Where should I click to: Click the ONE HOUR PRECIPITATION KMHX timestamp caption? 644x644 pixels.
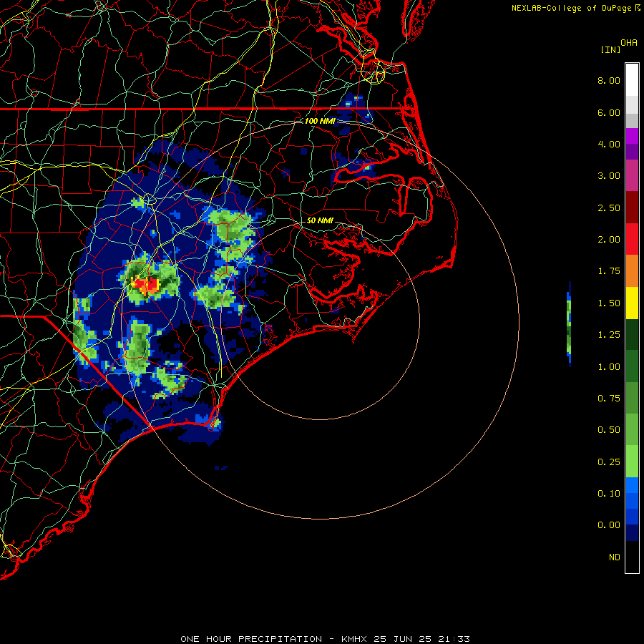[325, 639]
